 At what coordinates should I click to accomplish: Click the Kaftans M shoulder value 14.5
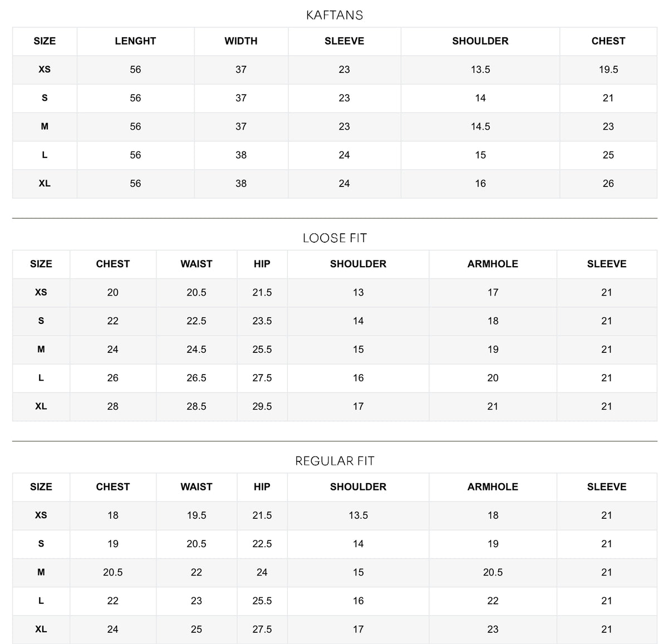480,127
